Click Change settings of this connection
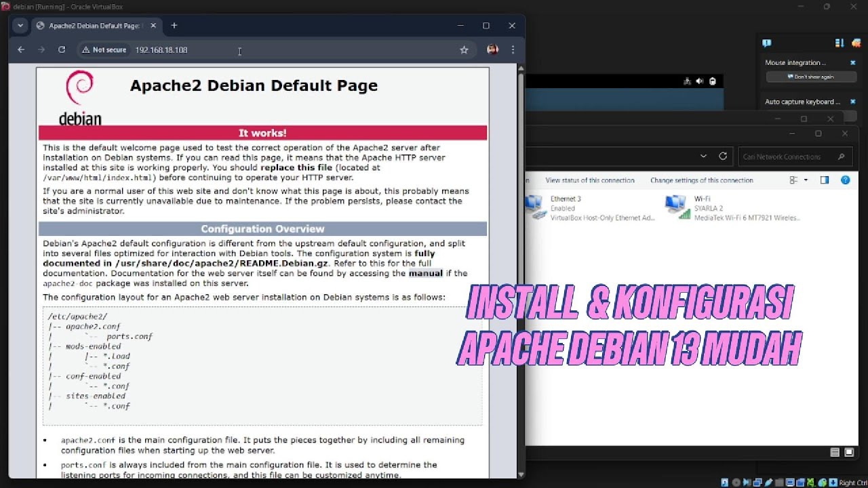 click(x=702, y=180)
